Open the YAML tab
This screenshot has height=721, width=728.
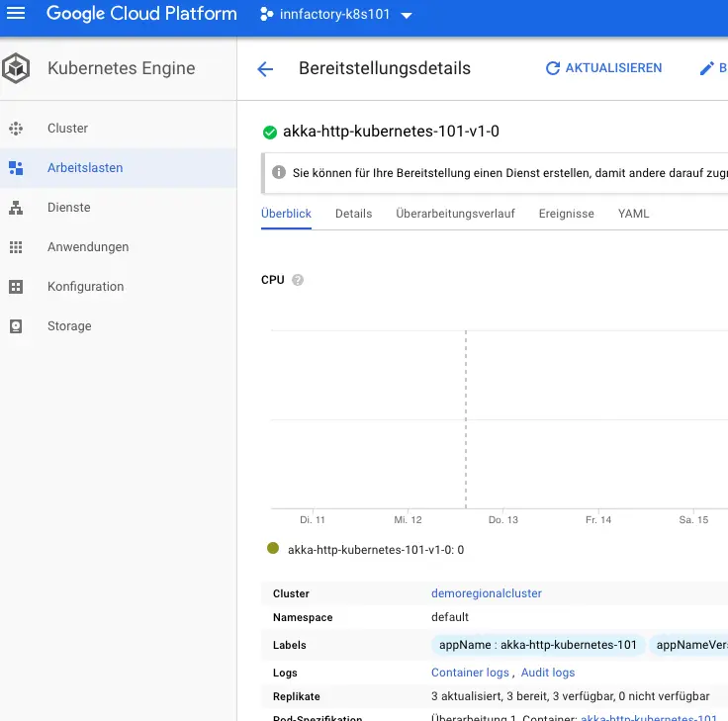[633, 214]
